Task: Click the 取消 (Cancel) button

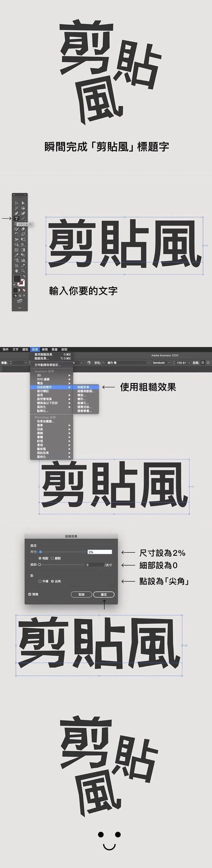Action: pyautogui.click(x=81, y=594)
